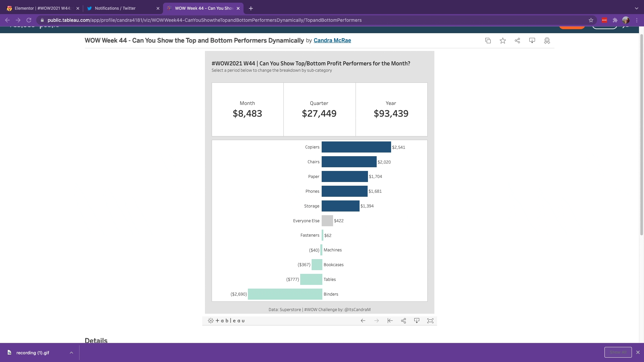644x362 pixels.
Task: Favorite this viz with the star icon
Action: tap(502, 41)
